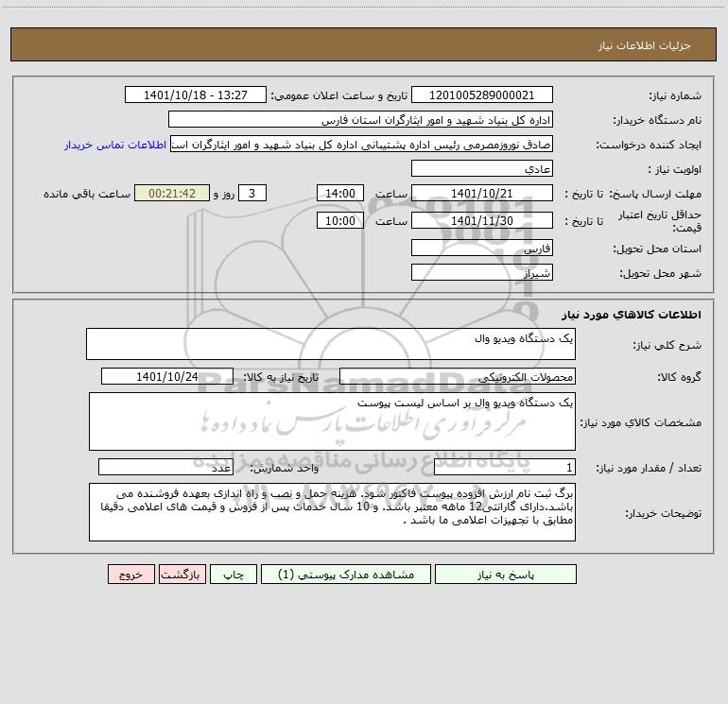Click the شرح کلی نیاز text box
This screenshot has width=728, height=704.
click(x=331, y=344)
